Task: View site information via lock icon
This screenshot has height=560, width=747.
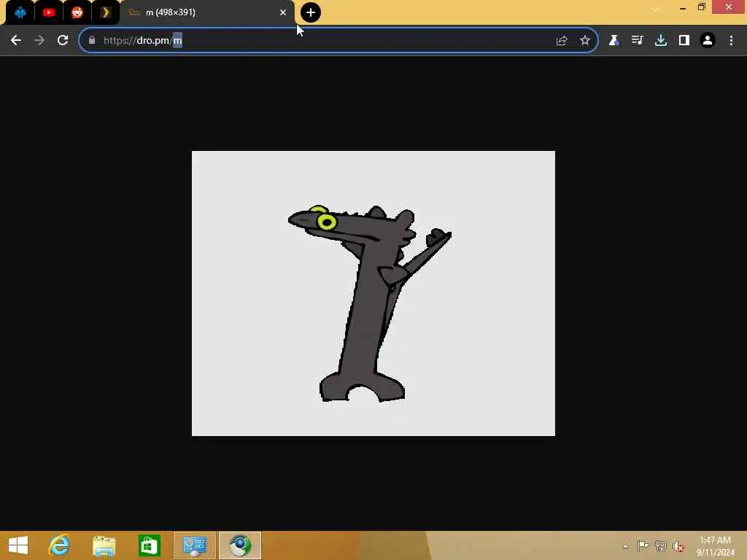Action: [x=92, y=41]
